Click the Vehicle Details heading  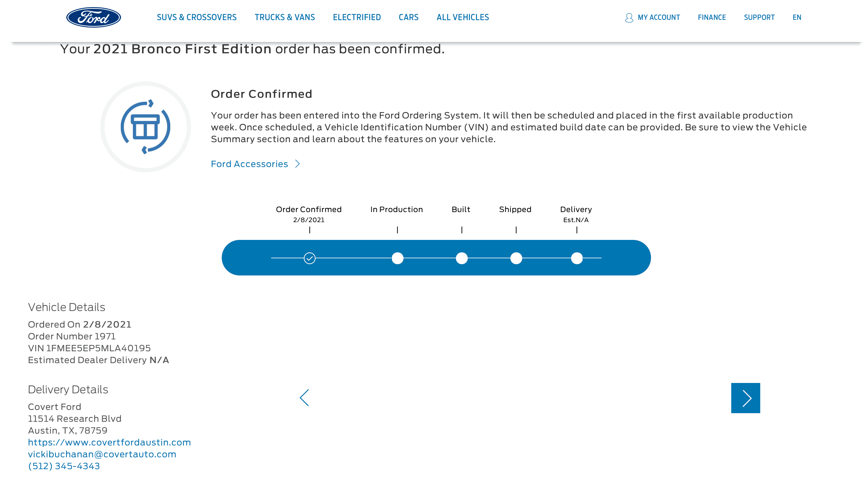pyautogui.click(x=66, y=307)
